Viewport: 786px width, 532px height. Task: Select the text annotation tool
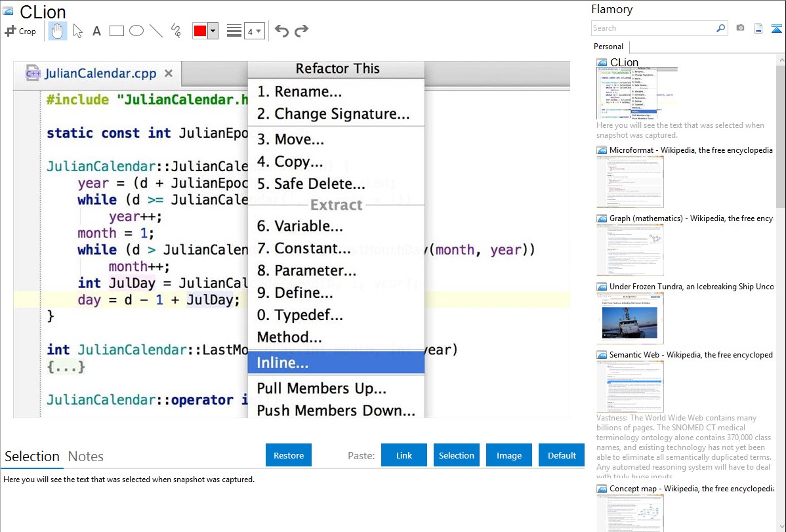(x=96, y=31)
